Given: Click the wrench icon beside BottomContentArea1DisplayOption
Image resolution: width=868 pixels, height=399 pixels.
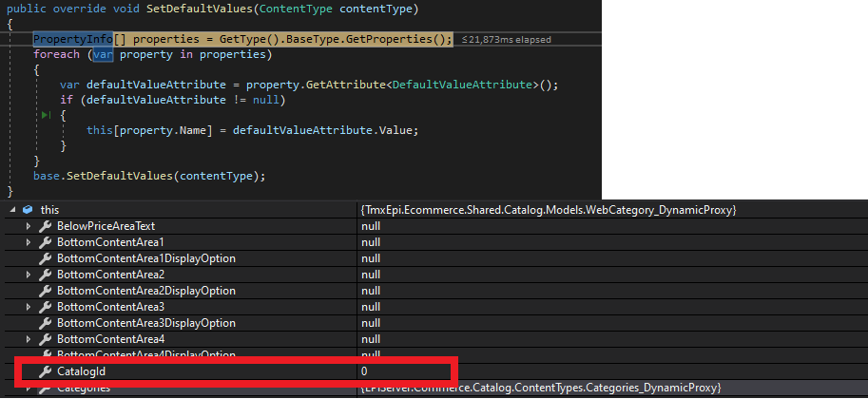Looking at the screenshot, I should click(x=45, y=258).
